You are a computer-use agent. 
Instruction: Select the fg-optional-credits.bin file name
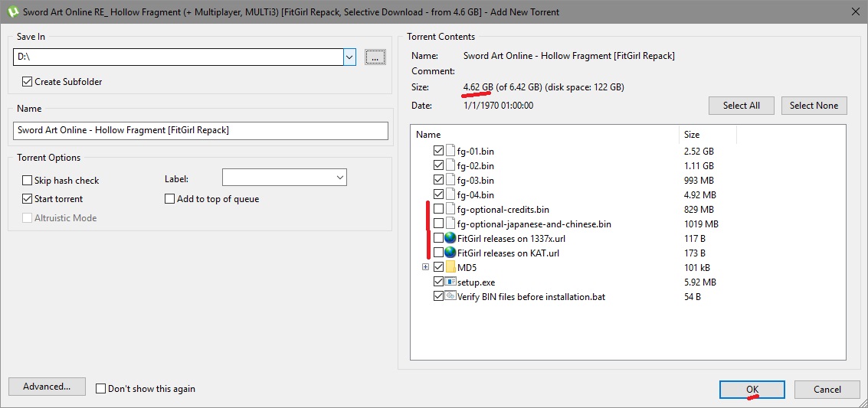click(x=503, y=209)
